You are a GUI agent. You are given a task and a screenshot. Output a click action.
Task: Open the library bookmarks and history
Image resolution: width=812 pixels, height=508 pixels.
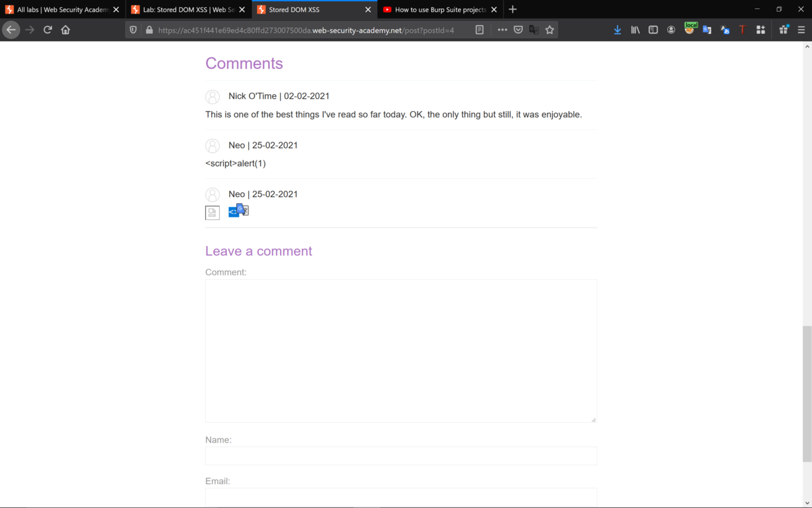(635, 30)
